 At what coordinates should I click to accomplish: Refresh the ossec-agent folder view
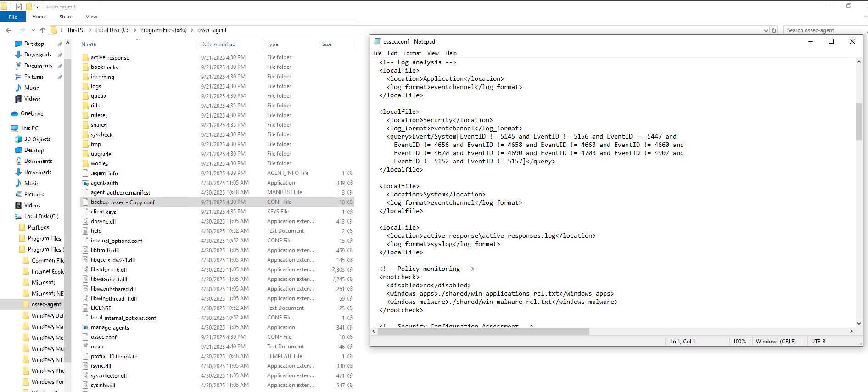(774, 30)
